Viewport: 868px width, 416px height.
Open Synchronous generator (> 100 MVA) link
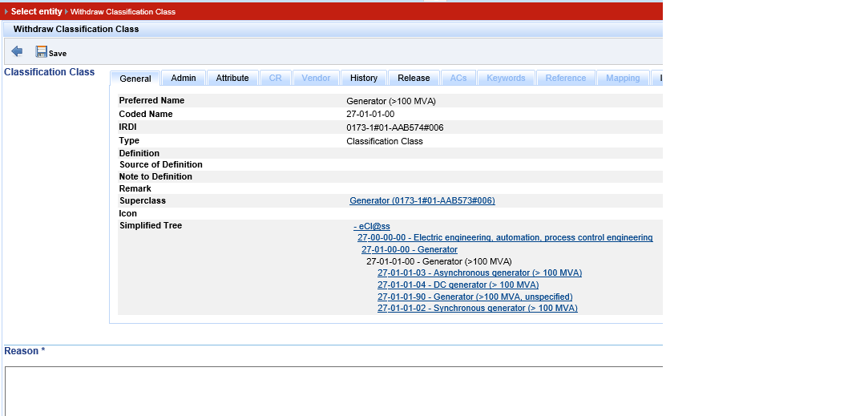pyautogui.click(x=477, y=308)
